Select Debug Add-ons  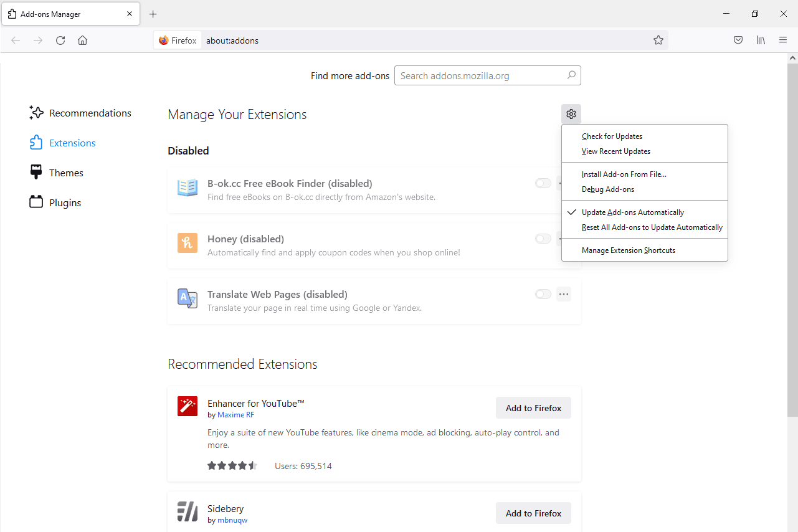[645, 189]
